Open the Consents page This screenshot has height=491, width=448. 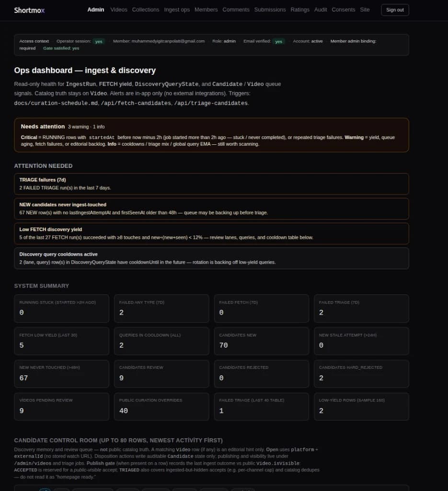pyautogui.click(x=343, y=10)
